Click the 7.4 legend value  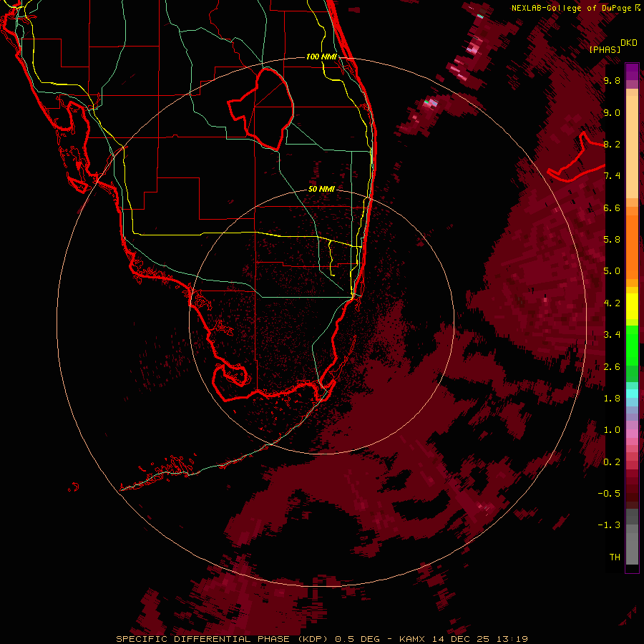pyautogui.click(x=612, y=176)
